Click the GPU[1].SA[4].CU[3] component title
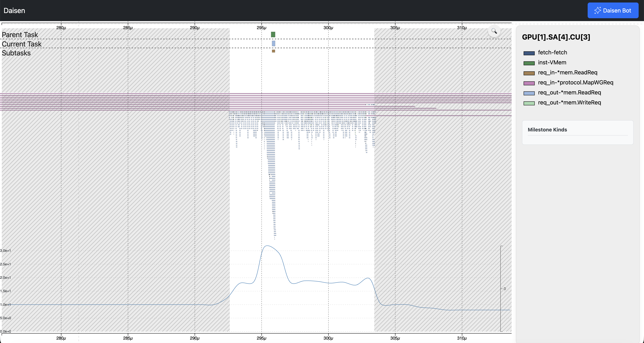 click(556, 37)
